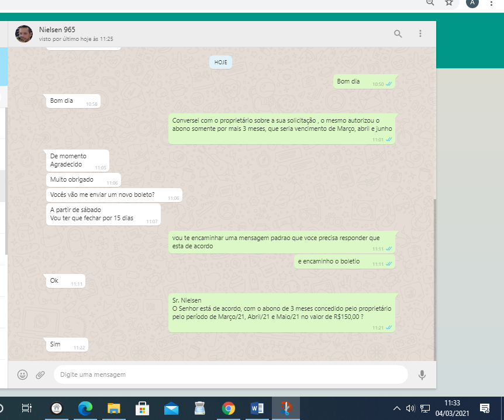Screen dimensions: 504x420
Task: Open File Explorer from the taskbar
Action: click(114, 408)
